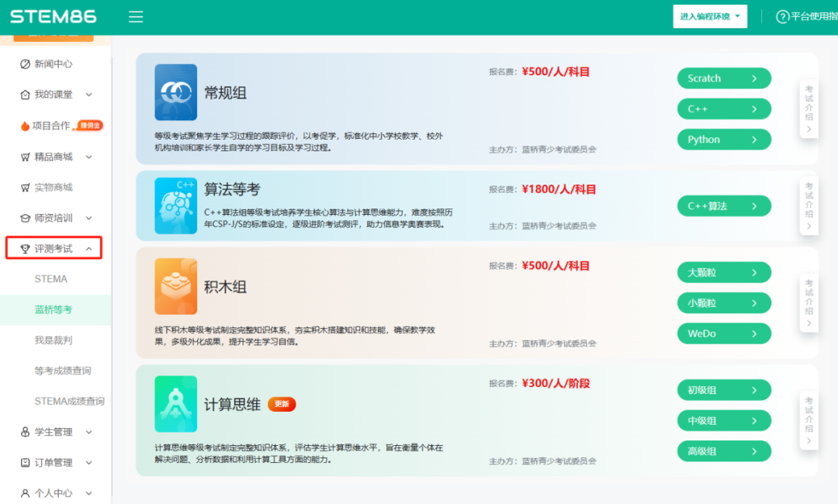Expand 学生管理 chevron
Viewport: 838px width, 504px height.
(88, 432)
